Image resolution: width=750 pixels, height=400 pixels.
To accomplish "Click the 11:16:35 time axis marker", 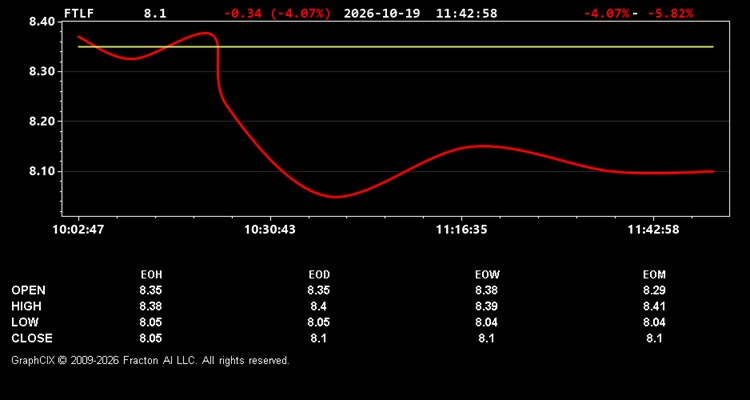I will click(x=461, y=230).
